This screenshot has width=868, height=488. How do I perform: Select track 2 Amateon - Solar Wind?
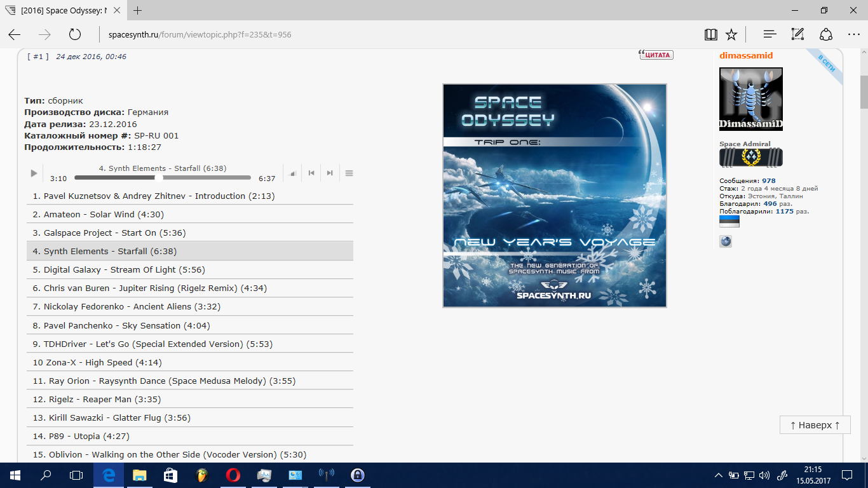click(190, 214)
